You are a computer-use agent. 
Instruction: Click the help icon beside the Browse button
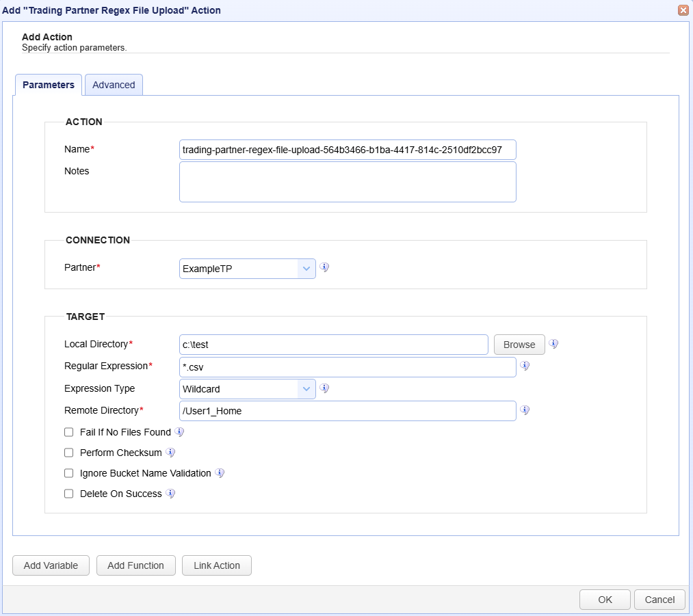(553, 344)
